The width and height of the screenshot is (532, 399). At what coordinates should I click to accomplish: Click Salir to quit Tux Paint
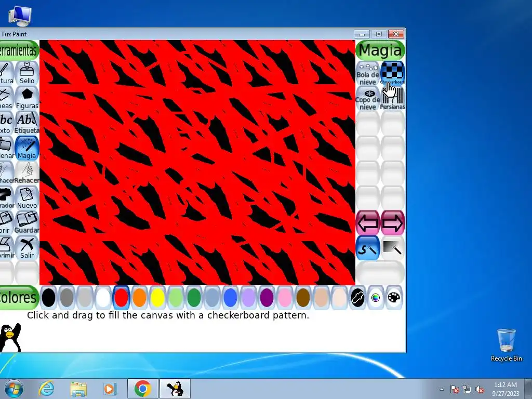coord(27,248)
